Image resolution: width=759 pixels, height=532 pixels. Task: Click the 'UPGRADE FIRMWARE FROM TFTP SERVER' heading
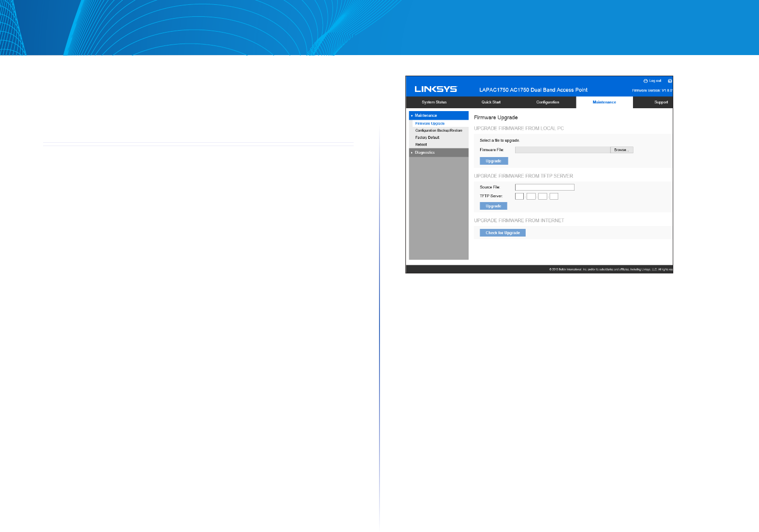coord(524,176)
